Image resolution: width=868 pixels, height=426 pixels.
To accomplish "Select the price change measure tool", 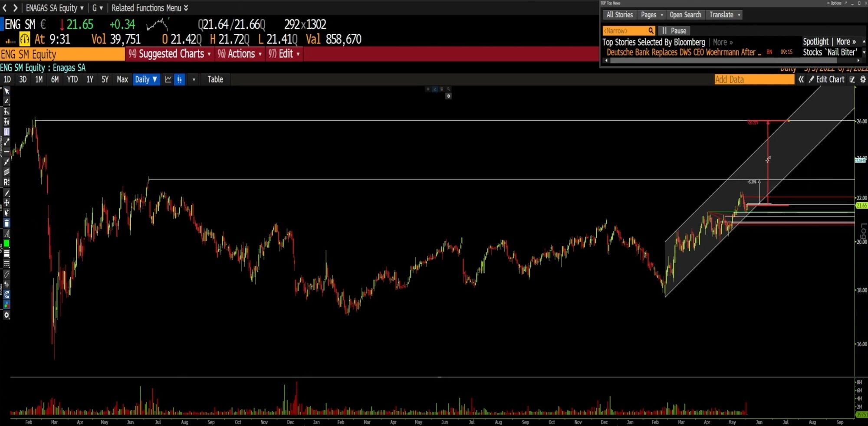I will pos(7,122).
